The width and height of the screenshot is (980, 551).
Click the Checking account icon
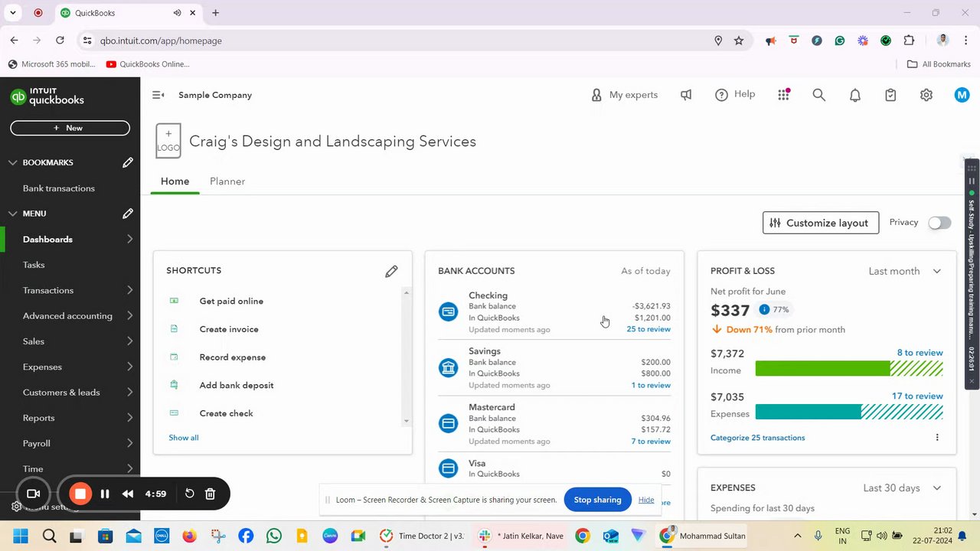pyautogui.click(x=448, y=311)
